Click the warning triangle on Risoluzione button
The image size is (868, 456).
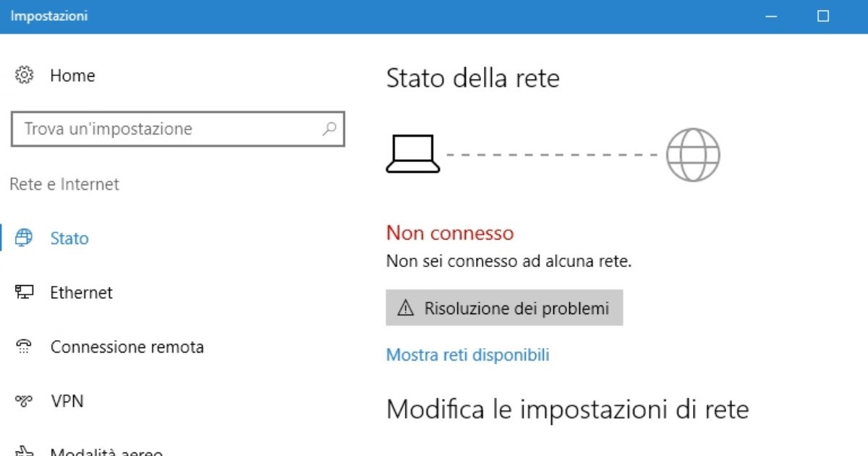(406, 309)
